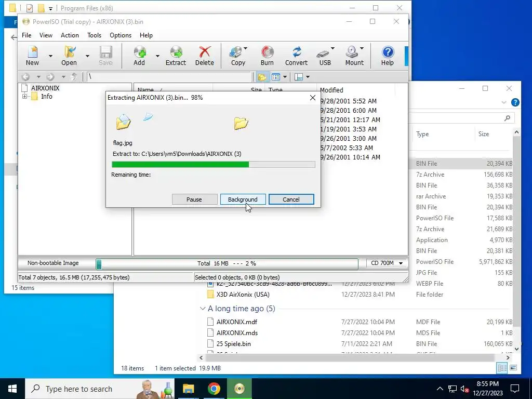The image size is (532, 399).
Task: Select the AIRXONIX.mds file
Action: 237,333
